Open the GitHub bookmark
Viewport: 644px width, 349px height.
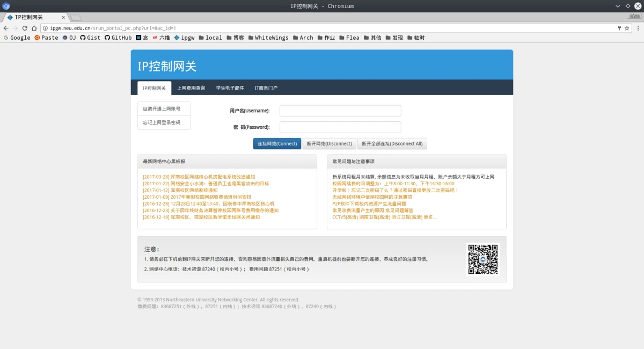[118, 38]
